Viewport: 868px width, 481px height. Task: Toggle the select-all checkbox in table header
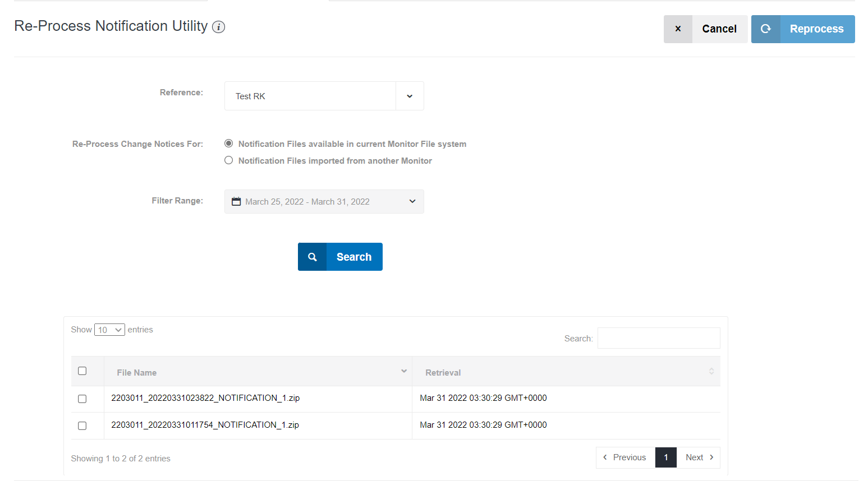82,371
